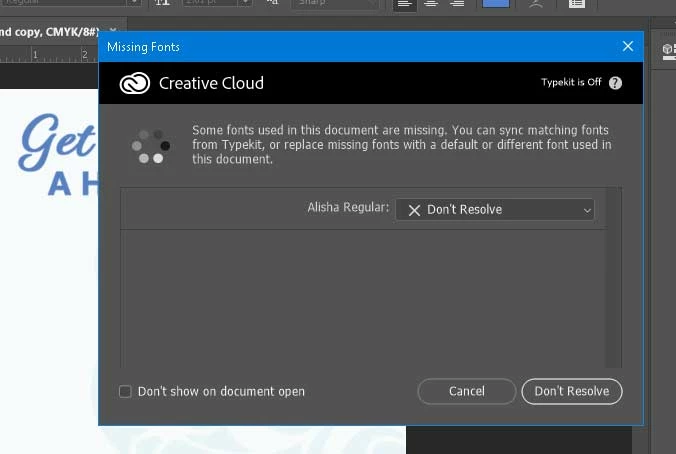Open the warp text tool

click(536, 4)
